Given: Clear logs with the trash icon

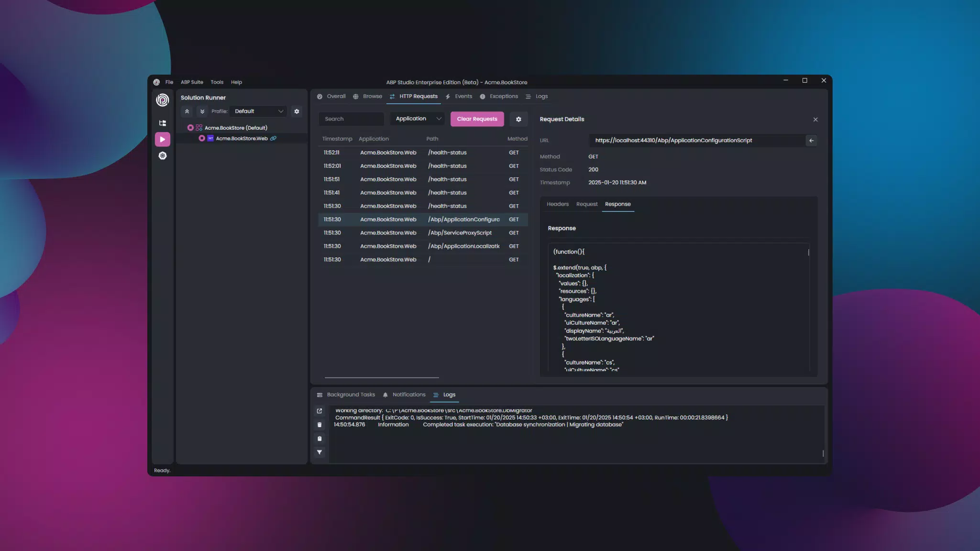Looking at the screenshot, I should pyautogui.click(x=319, y=425).
